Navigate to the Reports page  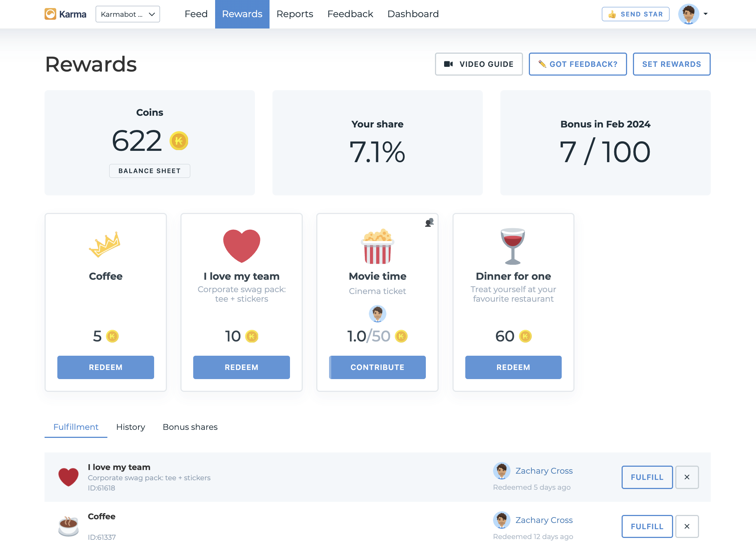(x=295, y=14)
